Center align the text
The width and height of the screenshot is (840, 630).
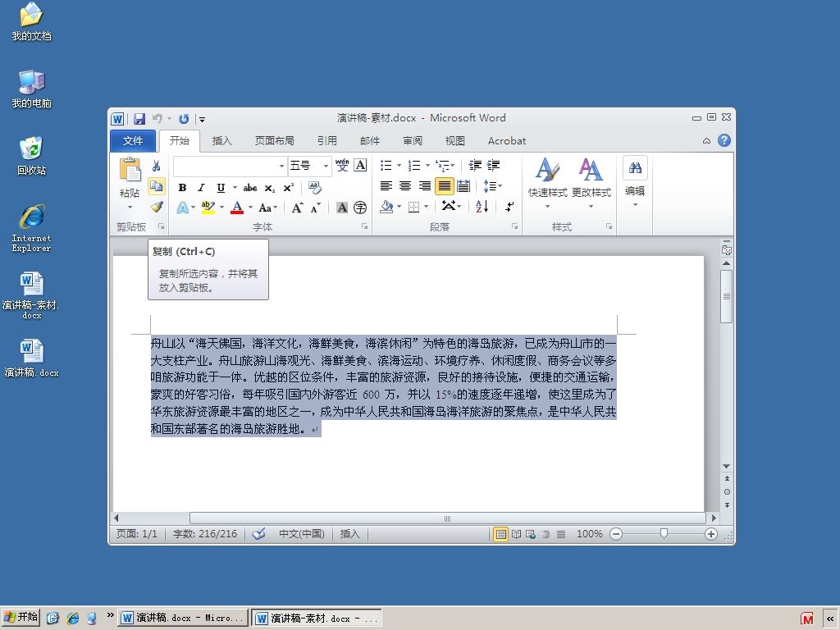[405, 186]
